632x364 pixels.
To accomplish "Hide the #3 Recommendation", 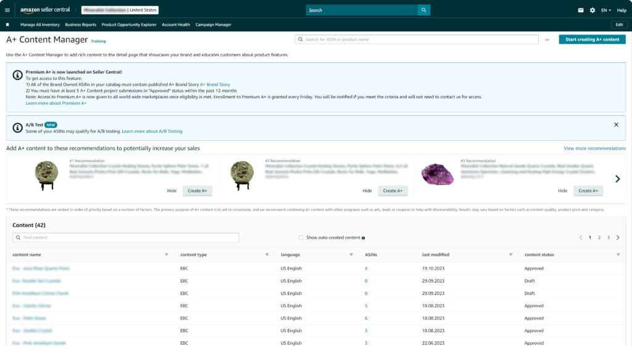I will tap(562, 191).
